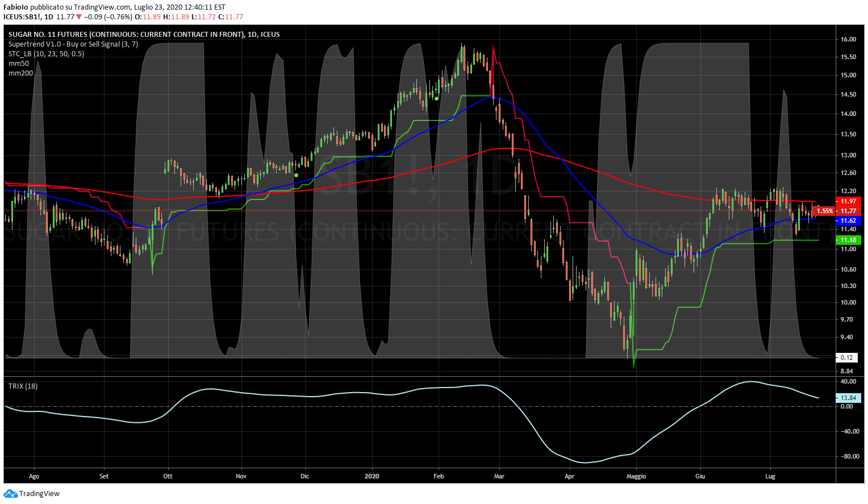The height and width of the screenshot is (504, 868).
Task: Click the 40.00 TRIX axis tick
Action: point(848,381)
